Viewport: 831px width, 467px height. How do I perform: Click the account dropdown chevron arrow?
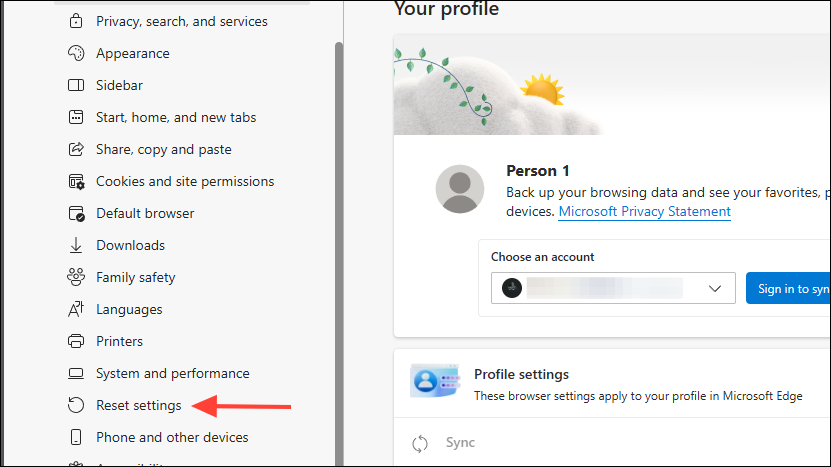click(715, 288)
